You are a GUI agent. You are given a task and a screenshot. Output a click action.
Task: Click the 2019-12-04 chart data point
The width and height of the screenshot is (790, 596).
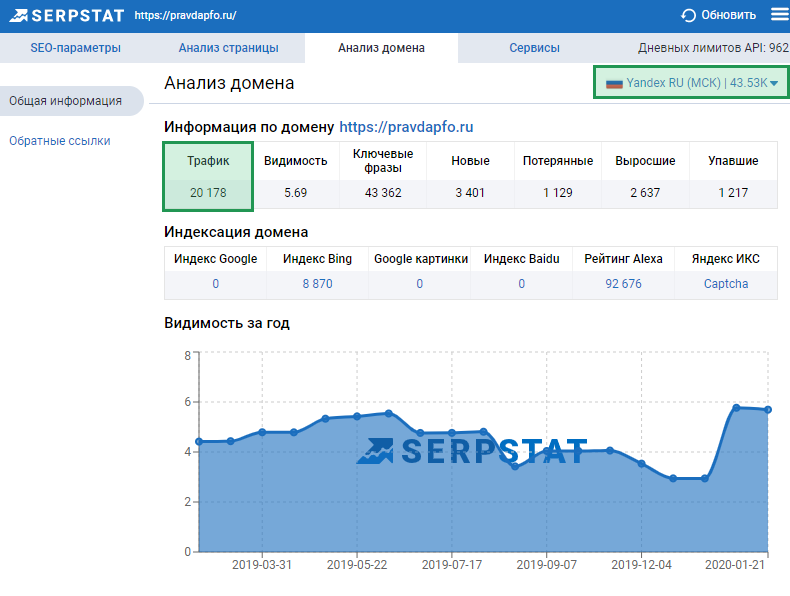(x=641, y=463)
